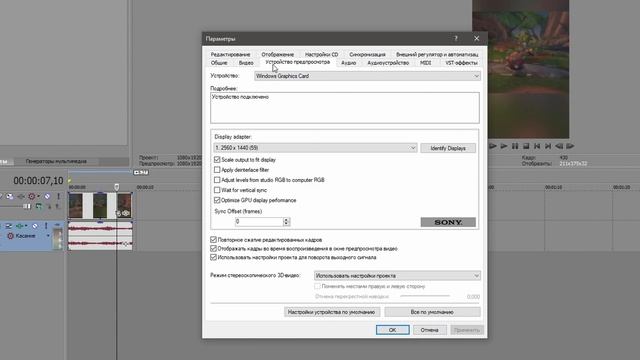The image size is (640, 360).
Task: Open the Касание automation mode dropdown arrow
Action: (x=48, y=236)
